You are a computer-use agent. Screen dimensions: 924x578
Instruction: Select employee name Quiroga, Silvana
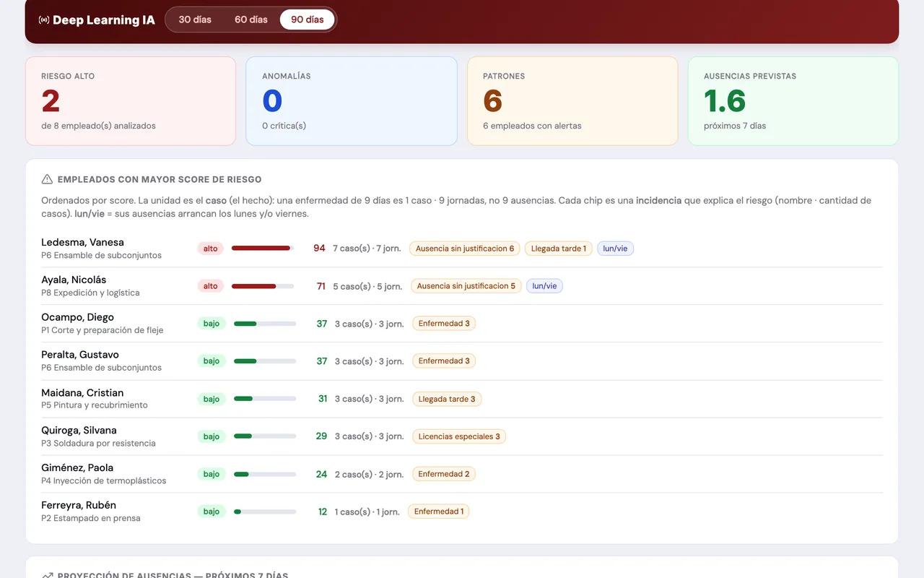[79, 431]
